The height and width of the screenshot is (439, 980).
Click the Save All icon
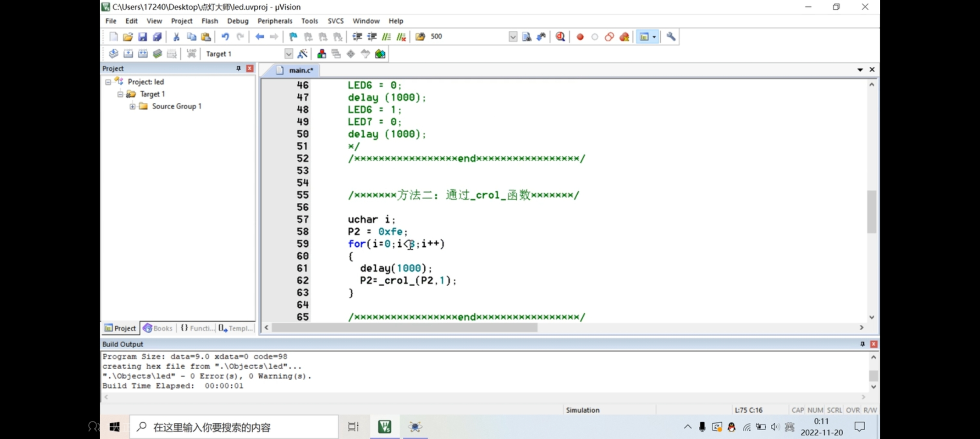[157, 36]
